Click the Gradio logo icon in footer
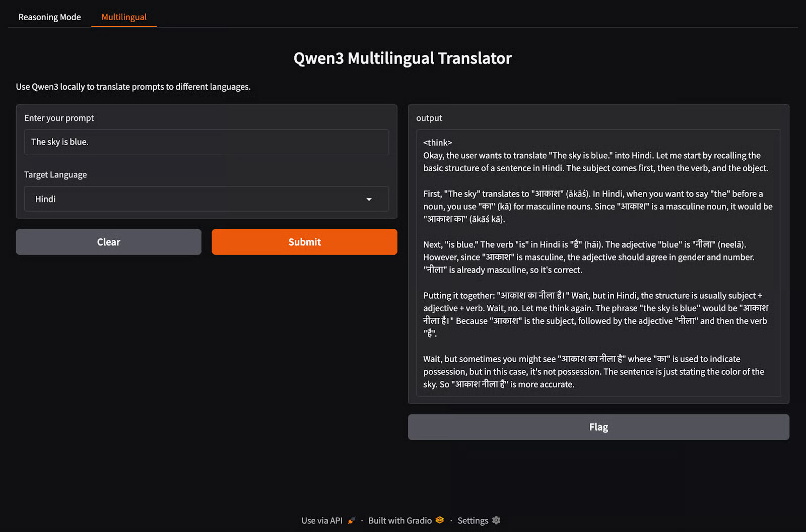The image size is (806, 532). tap(440, 520)
